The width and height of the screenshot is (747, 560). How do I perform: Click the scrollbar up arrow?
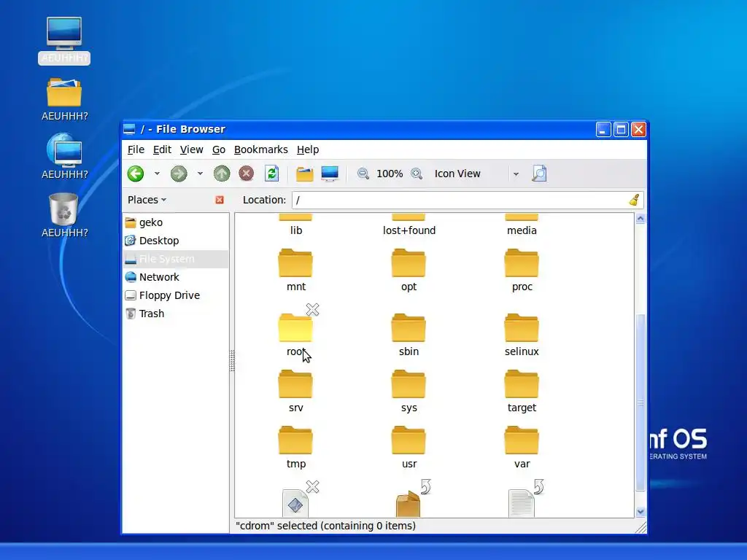coord(640,219)
